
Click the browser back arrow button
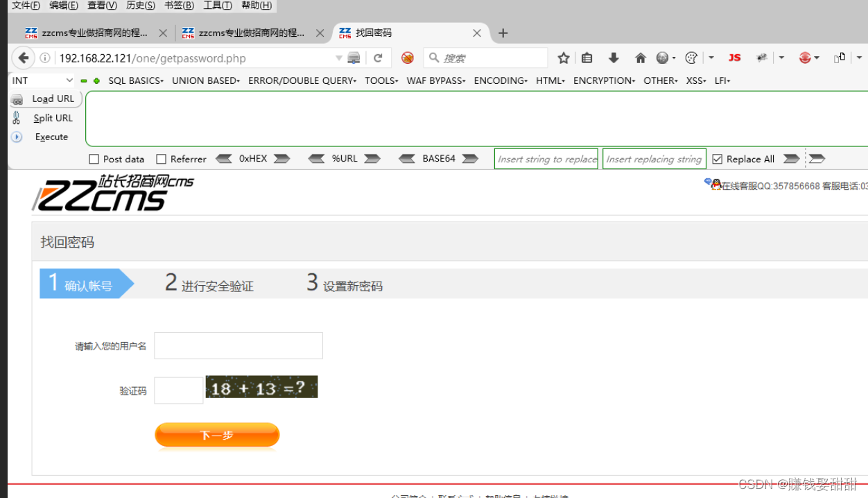click(24, 58)
